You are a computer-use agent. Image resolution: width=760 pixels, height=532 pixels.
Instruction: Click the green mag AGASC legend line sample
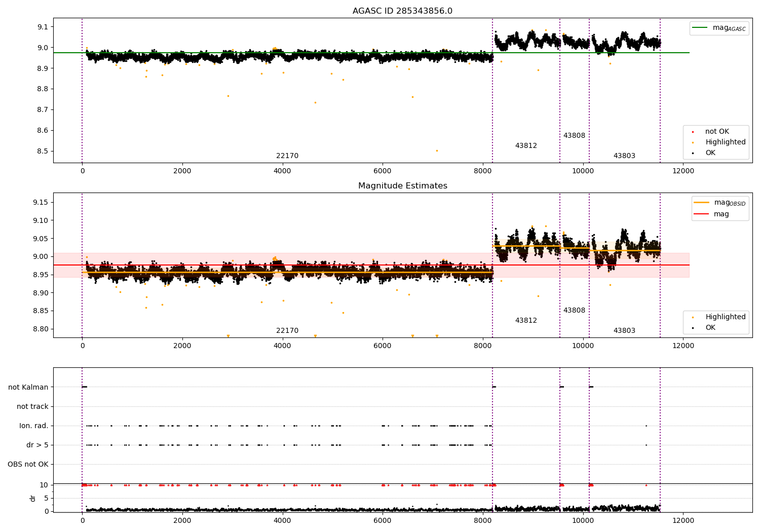[700, 28]
